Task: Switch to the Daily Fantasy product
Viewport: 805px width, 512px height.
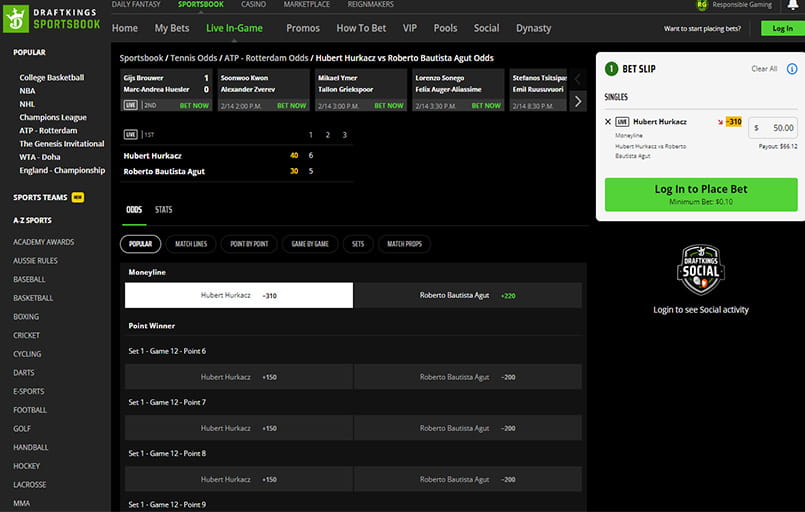Action: coord(136,4)
